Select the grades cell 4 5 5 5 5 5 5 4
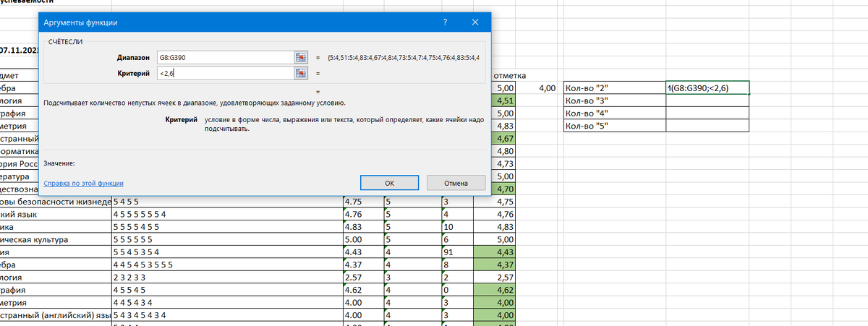Image resolution: width=868 pixels, height=326 pixels. [x=227, y=214]
